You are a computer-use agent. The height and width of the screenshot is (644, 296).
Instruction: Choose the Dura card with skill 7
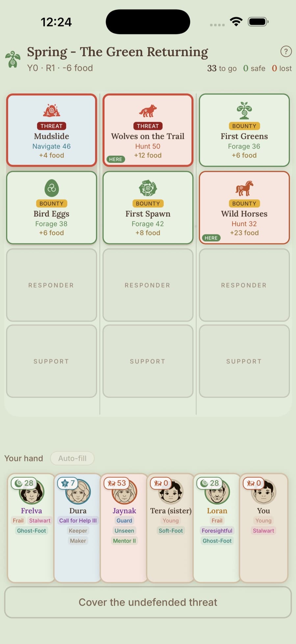click(78, 527)
